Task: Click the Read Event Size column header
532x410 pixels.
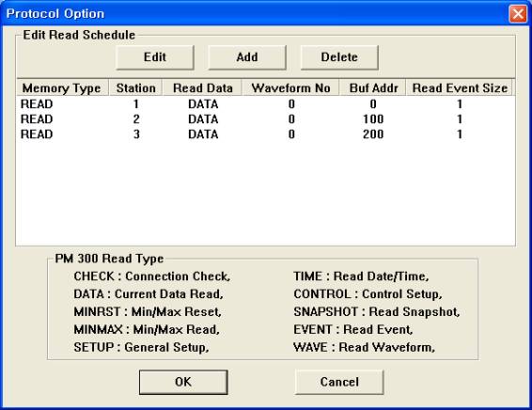Action: click(460, 88)
